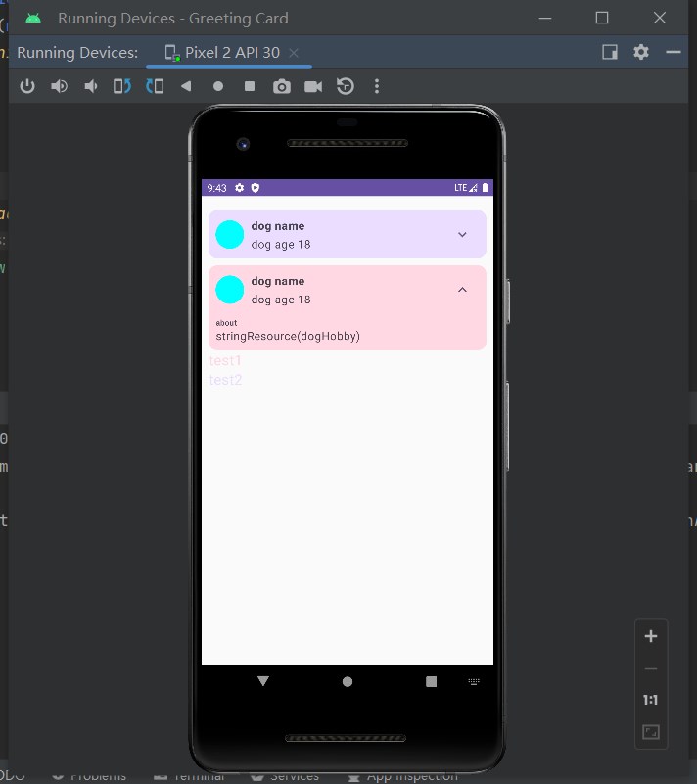Maximize the Running Devices window
The height and width of the screenshot is (784, 697).
point(602,18)
